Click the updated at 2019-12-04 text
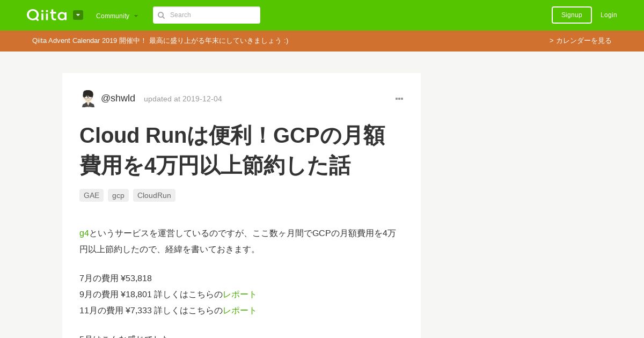The image size is (644, 338). pos(183,99)
